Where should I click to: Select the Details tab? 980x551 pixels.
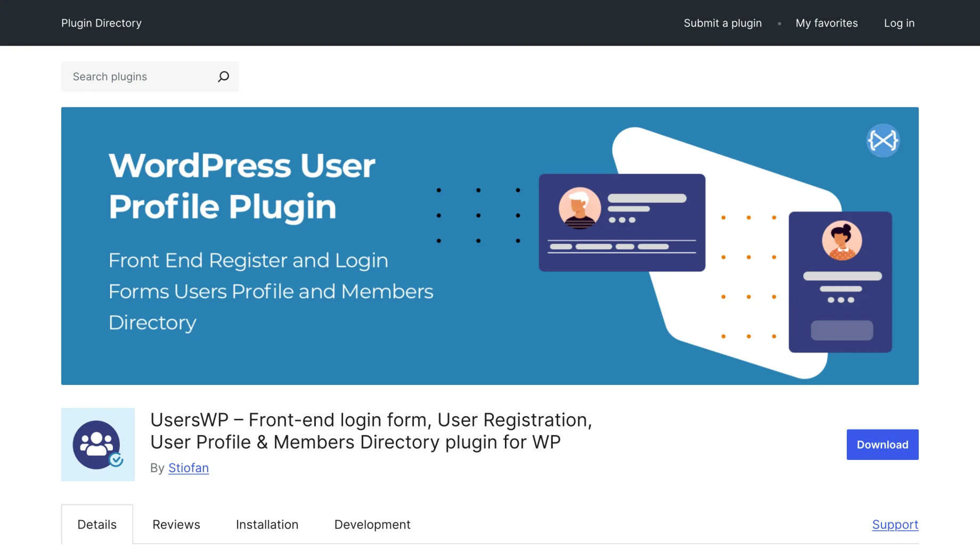point(97,524)
